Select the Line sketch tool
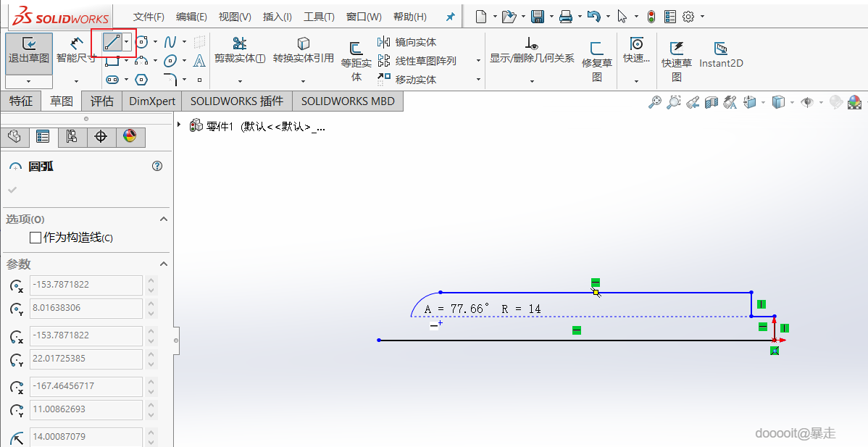 (x=112, y=42)
